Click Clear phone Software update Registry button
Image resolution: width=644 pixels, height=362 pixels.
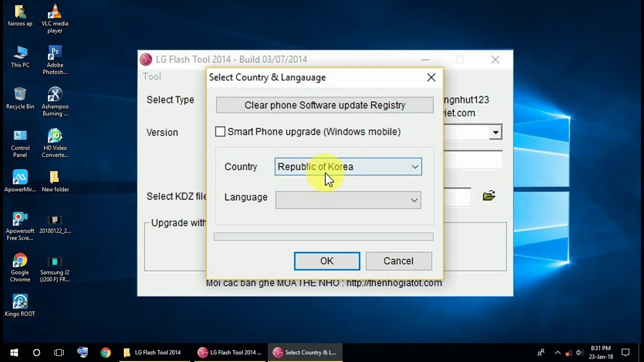point(325,105)
